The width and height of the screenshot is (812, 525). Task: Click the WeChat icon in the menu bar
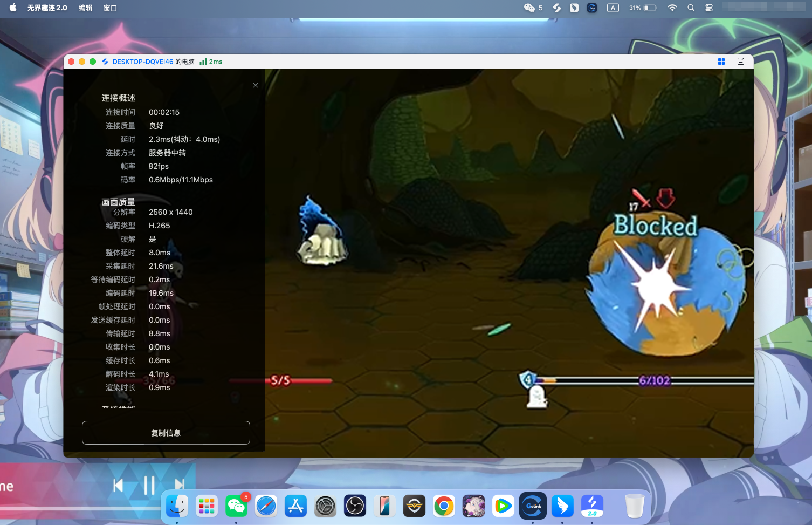(x=529, y=8)
